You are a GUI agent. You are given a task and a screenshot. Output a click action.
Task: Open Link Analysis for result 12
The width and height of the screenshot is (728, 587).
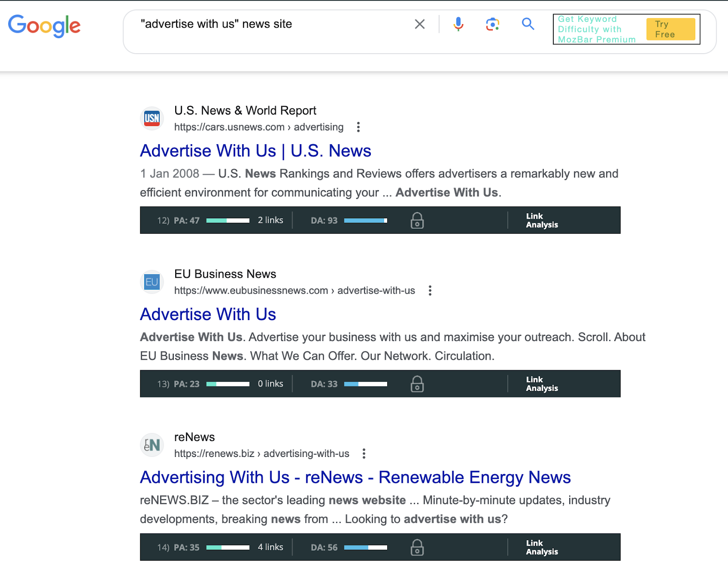pyautogui.click(x=542, y=221)
